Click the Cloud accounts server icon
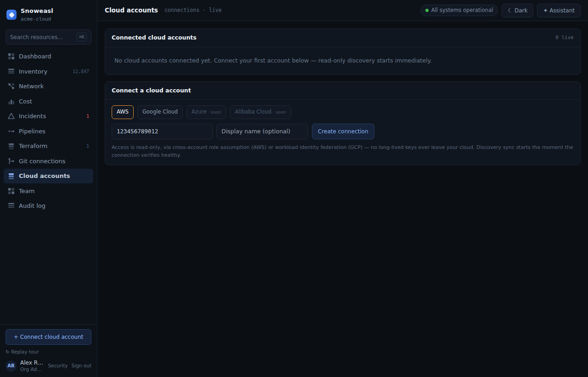 click(x=11, y=176)
